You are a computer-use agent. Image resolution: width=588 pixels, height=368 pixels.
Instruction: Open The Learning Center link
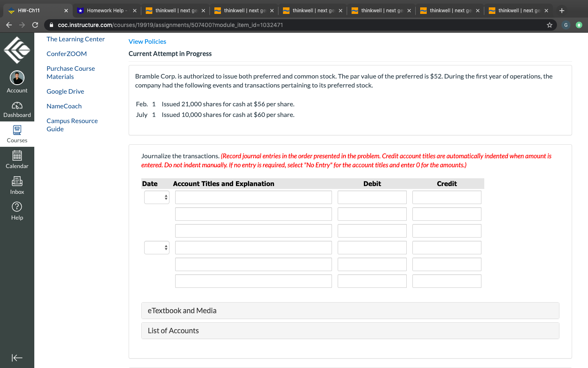coord(76,39)
